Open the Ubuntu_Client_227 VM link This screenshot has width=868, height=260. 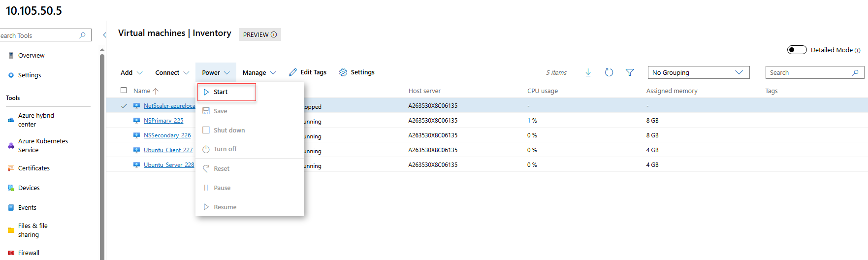[x=168, y=150]
